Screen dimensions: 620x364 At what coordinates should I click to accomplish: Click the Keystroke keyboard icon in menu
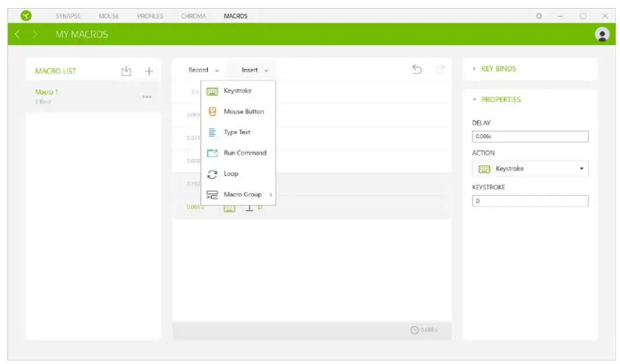tap(212, 91)
